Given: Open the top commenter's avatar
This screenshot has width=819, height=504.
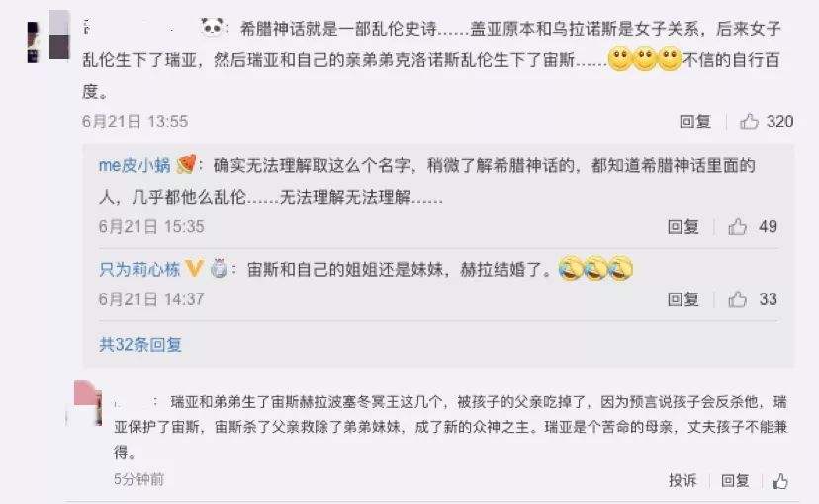Looking at the screenshot, I should coord(48,37).
